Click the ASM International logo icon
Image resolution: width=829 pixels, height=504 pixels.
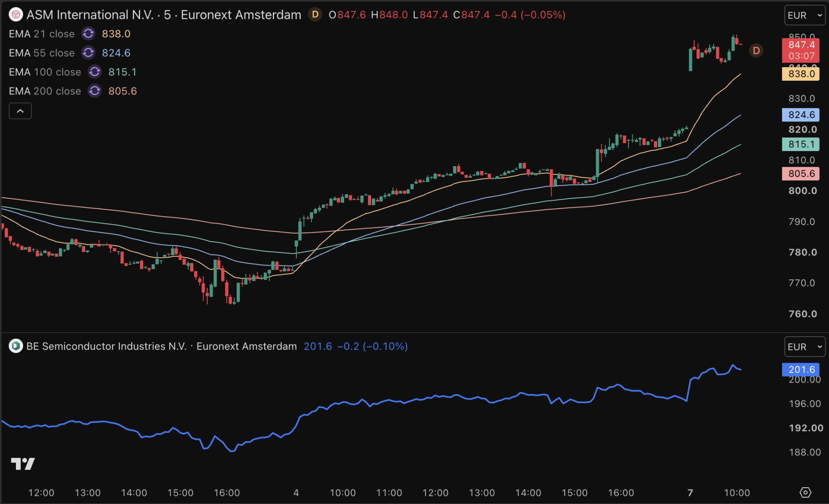click(16, 15)
